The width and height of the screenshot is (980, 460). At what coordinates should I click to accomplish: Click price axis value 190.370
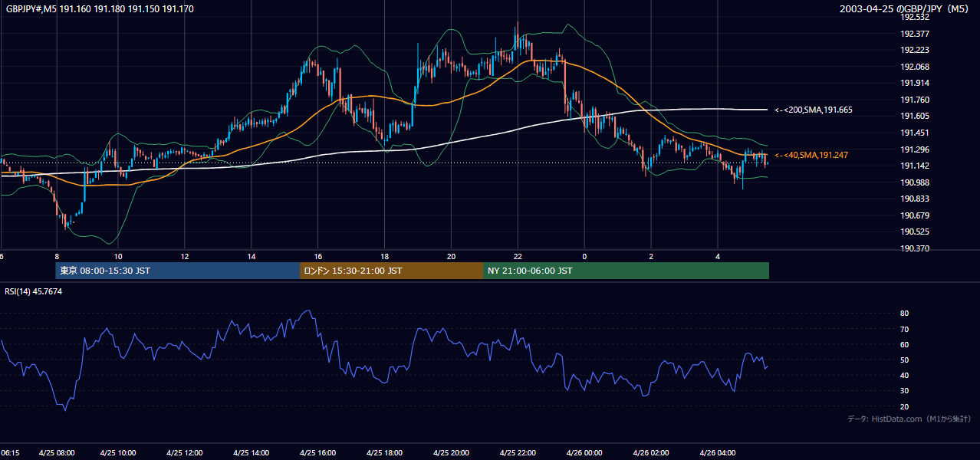915,248
